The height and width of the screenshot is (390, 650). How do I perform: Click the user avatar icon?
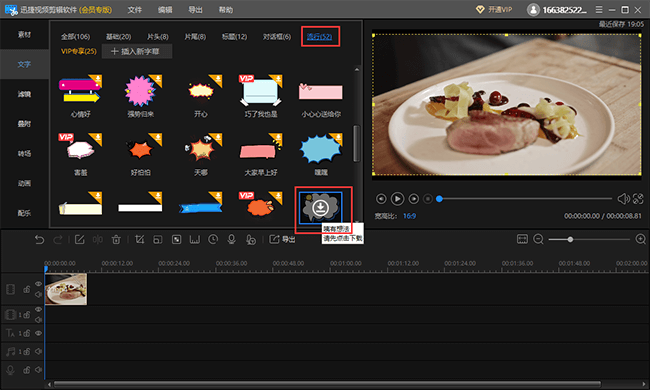point(533,10)
